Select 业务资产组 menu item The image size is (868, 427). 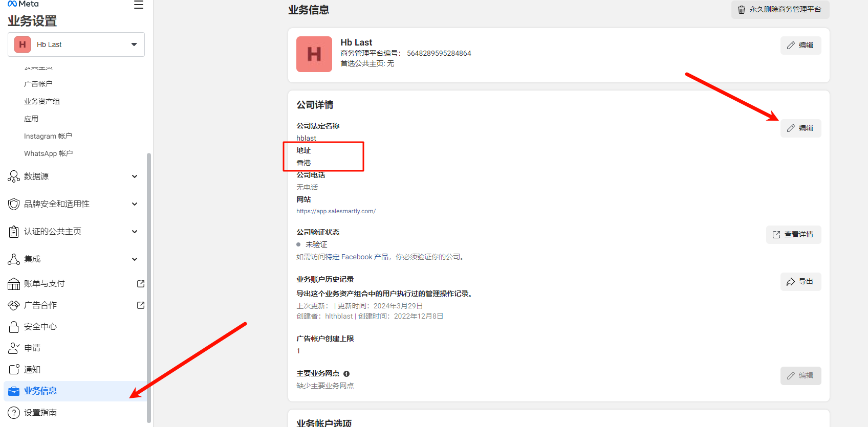click(x=42, y=101)
